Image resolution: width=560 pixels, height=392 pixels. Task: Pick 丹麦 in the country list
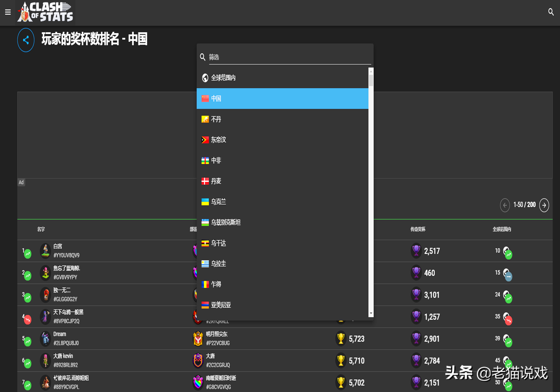(x=283, y=181)
